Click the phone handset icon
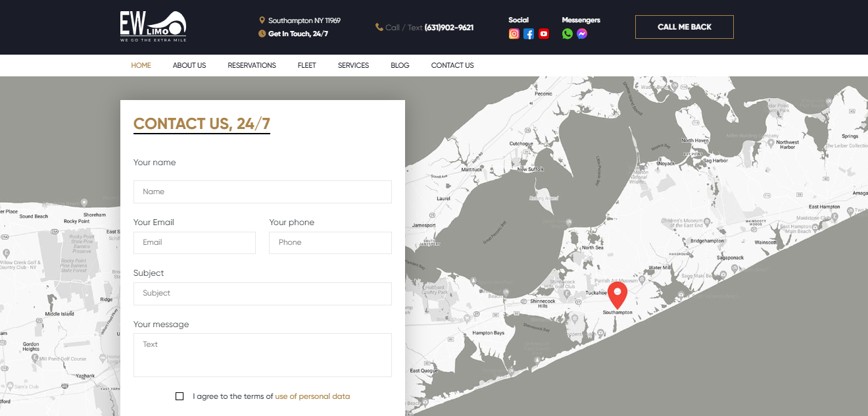 379,27
